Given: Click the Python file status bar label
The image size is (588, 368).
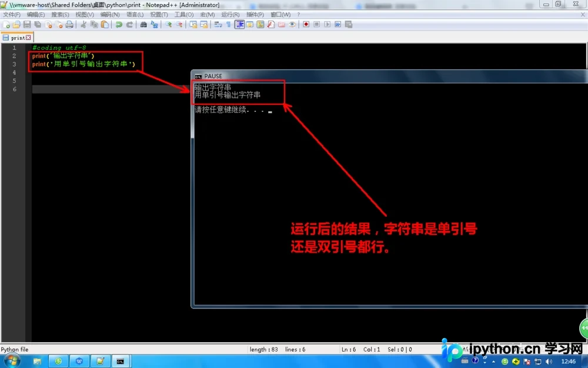Looking at the screenshot, I should tap(15, 349).
